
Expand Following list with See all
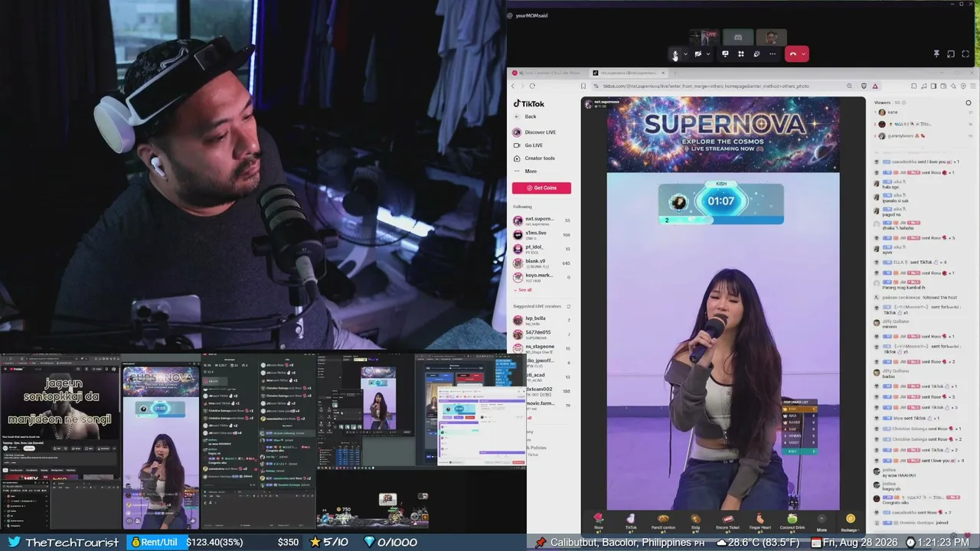pos(522,290)
